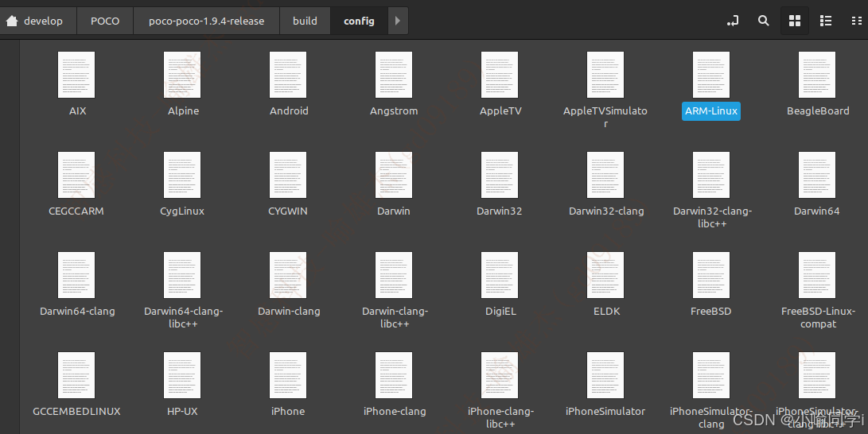This screenshot has height=434, width=868.
Task: Click the CYGWIN file name label
Action: [x=288, y=211]
